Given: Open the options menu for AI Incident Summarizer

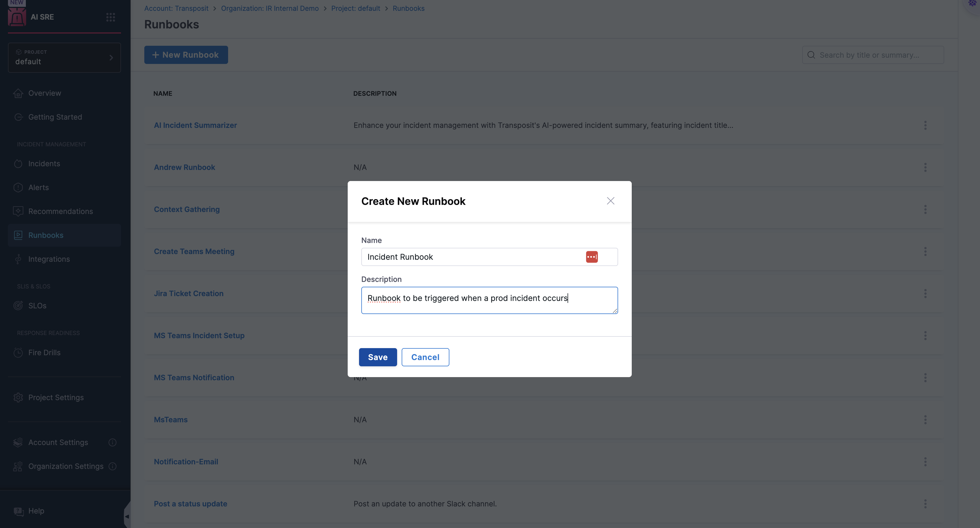Looking at the screenshot, I should click(925, 125).
